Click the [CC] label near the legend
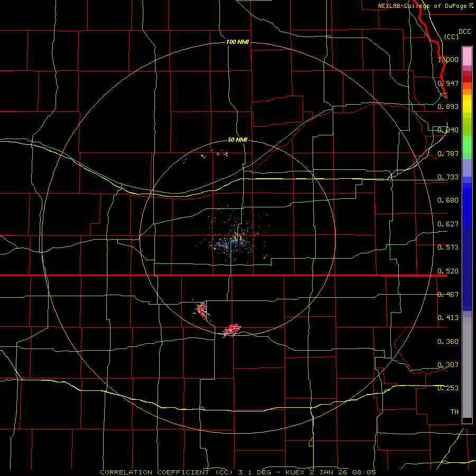The image size is (476, 476). (451, 36)
